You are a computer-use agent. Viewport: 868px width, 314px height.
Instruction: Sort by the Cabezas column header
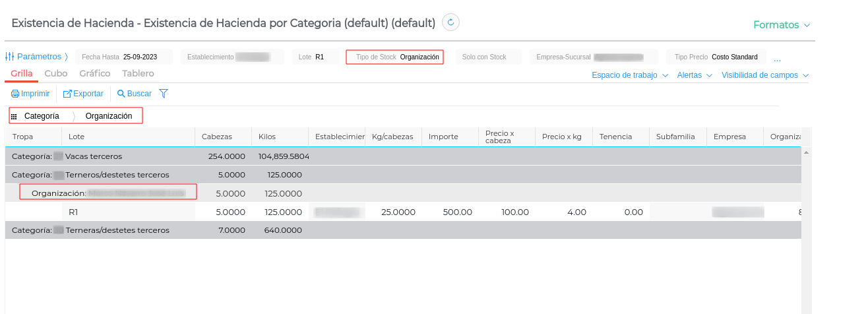coord(217,137)
